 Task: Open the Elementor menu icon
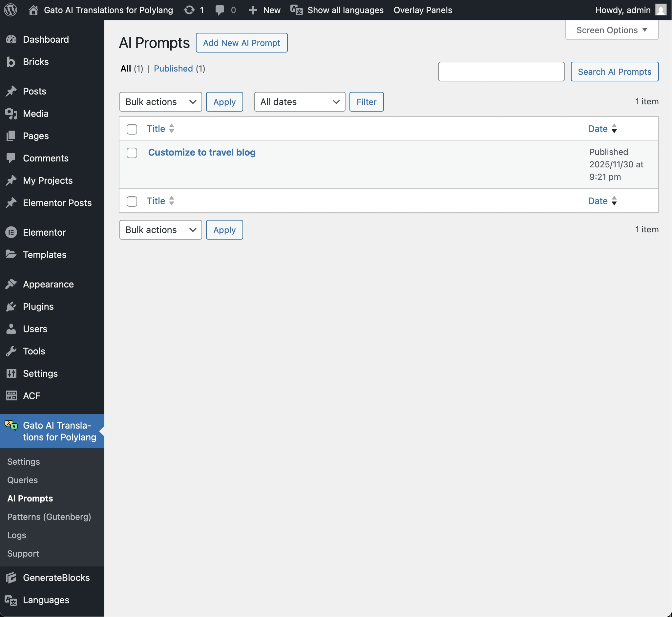point(11,232)
